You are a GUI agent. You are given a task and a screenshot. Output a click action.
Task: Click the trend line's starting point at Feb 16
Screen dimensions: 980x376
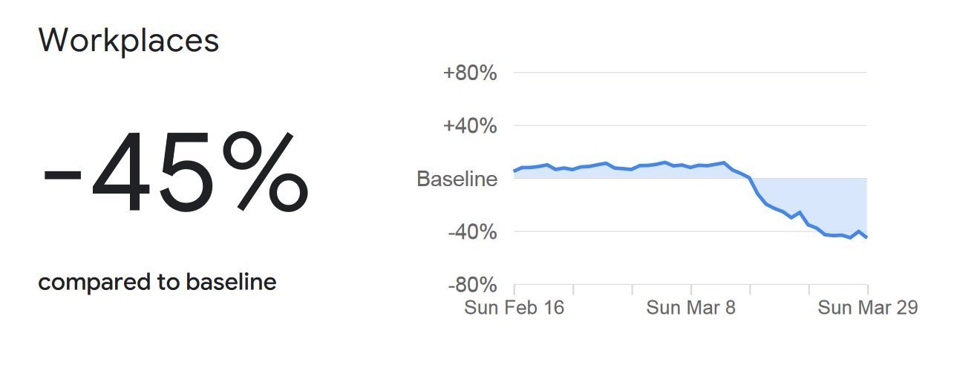pyautogui.click(x=514, y=171)
